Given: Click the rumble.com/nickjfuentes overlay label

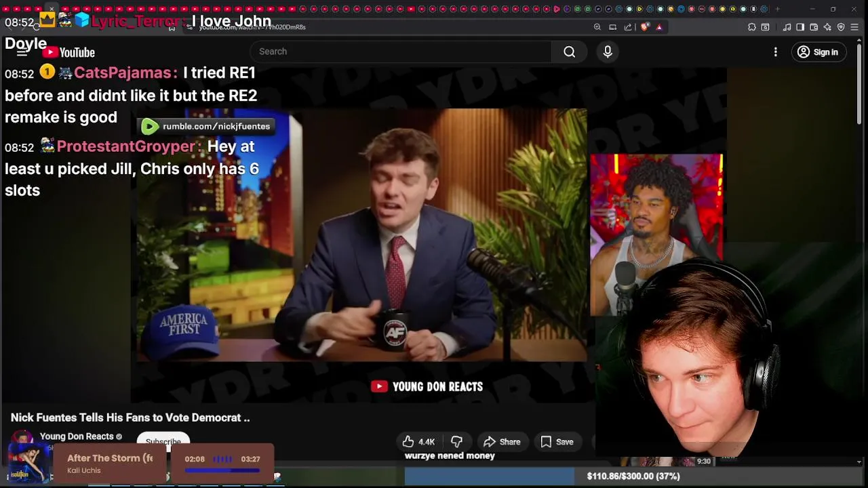Looking at the screenshot, I should tap(208, 126).
